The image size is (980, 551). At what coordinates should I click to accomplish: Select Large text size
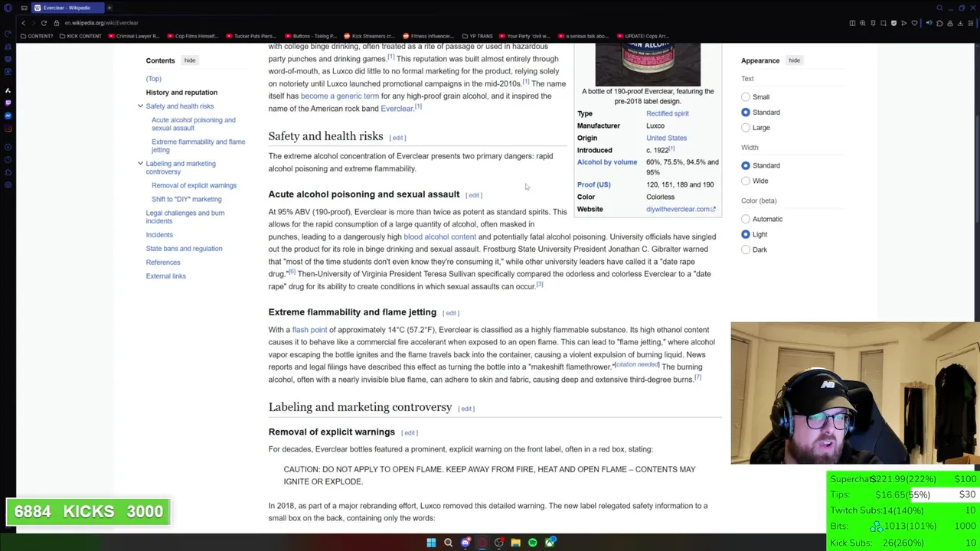click(746, 128)
